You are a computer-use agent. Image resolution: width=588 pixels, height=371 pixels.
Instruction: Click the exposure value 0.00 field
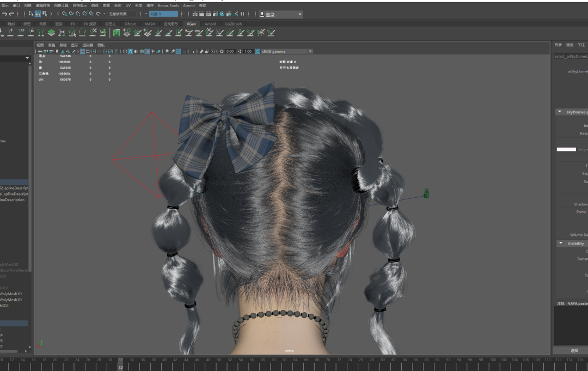click(230, 51)
